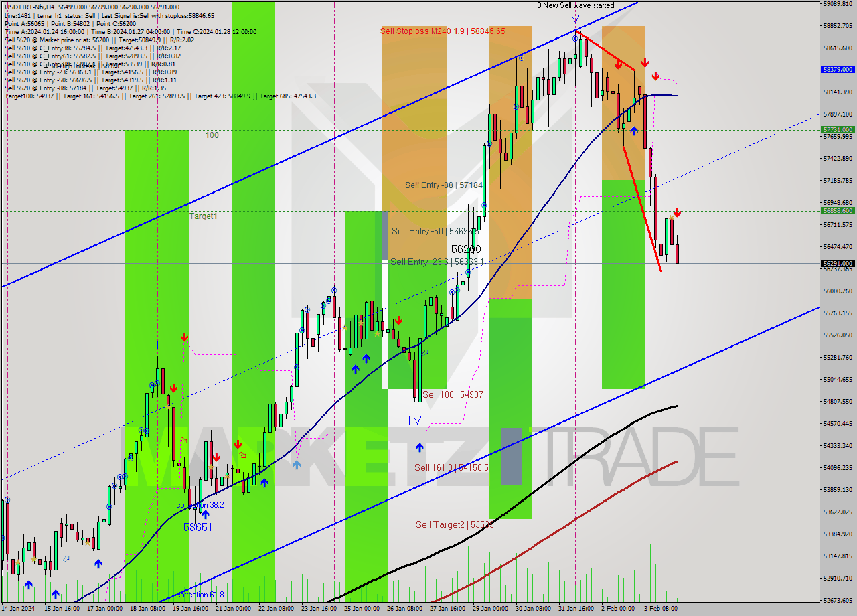
Task: Click the 'Sell 100 | 54937' label
Action: tap(453, 394)
